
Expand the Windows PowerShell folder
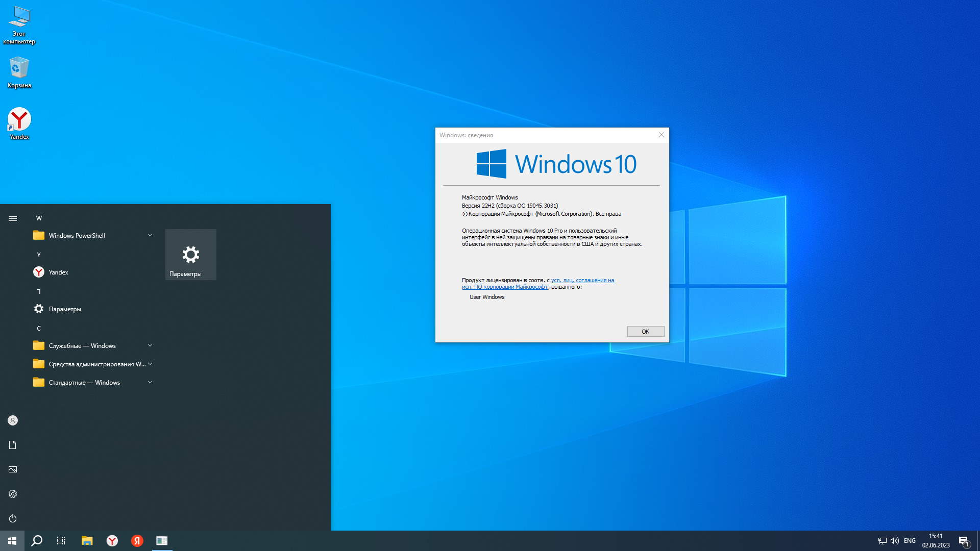[x=150, y=235]
